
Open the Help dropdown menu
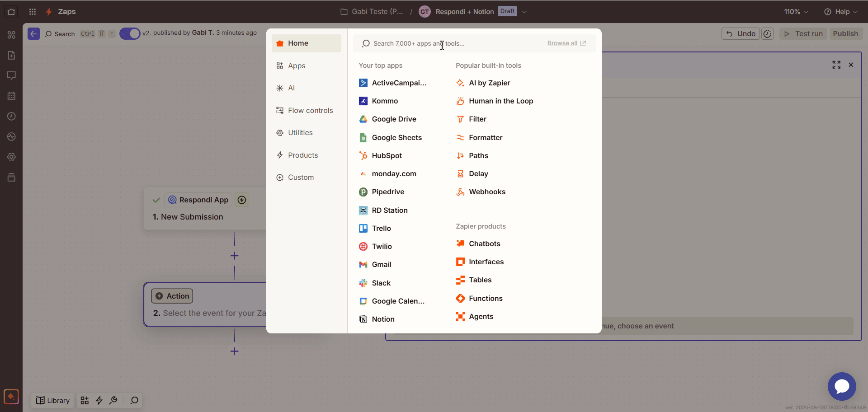click(x=841, y=12)
